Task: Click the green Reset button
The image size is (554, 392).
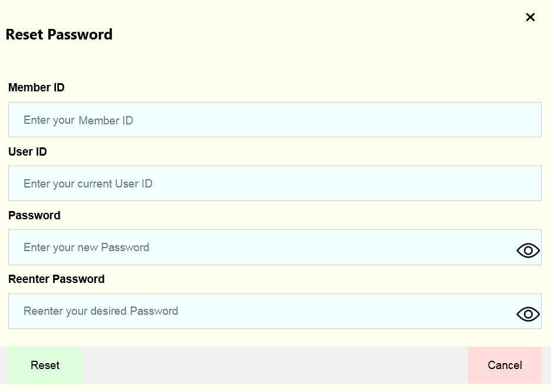Action: (x=45, y=365)
